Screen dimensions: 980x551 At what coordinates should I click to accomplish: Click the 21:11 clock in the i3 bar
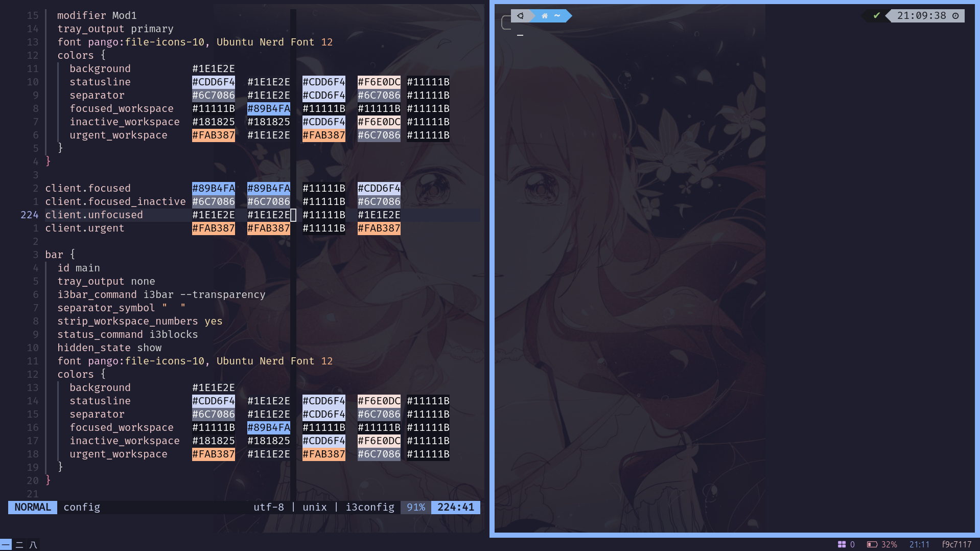pyautogui.click(x=919, y=544)
